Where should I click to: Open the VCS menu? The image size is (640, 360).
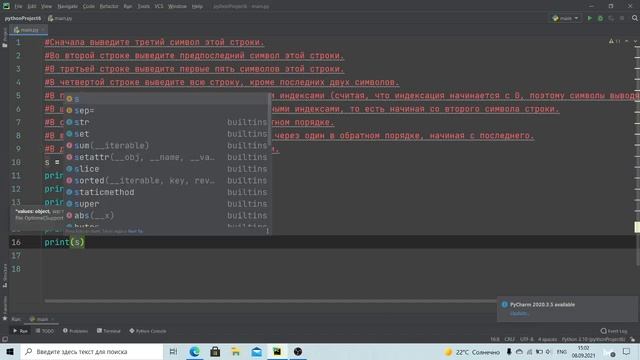(159, 6)
